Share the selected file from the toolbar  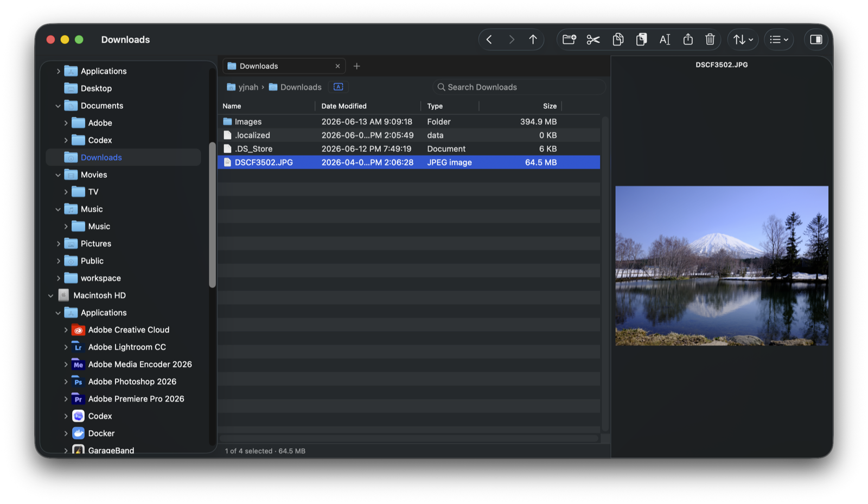tap(688, 40)
